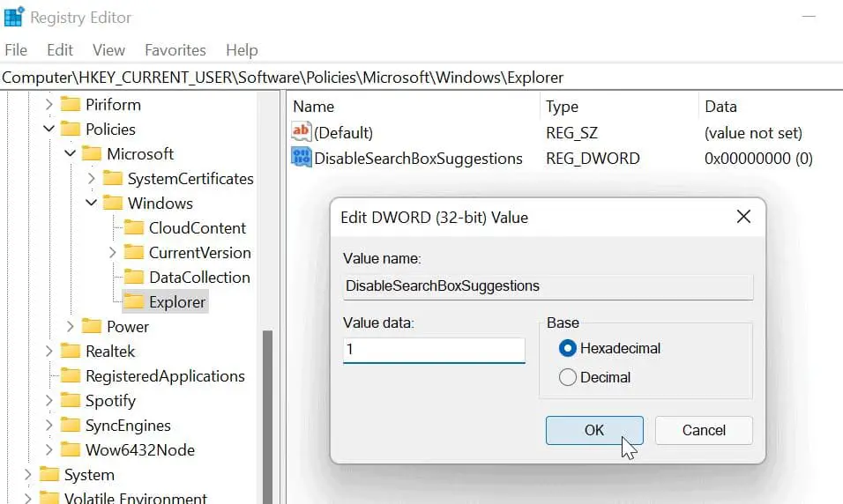The image size is (843, 504).
Task: Click the Policies folder icon
Action: (71, 129)
